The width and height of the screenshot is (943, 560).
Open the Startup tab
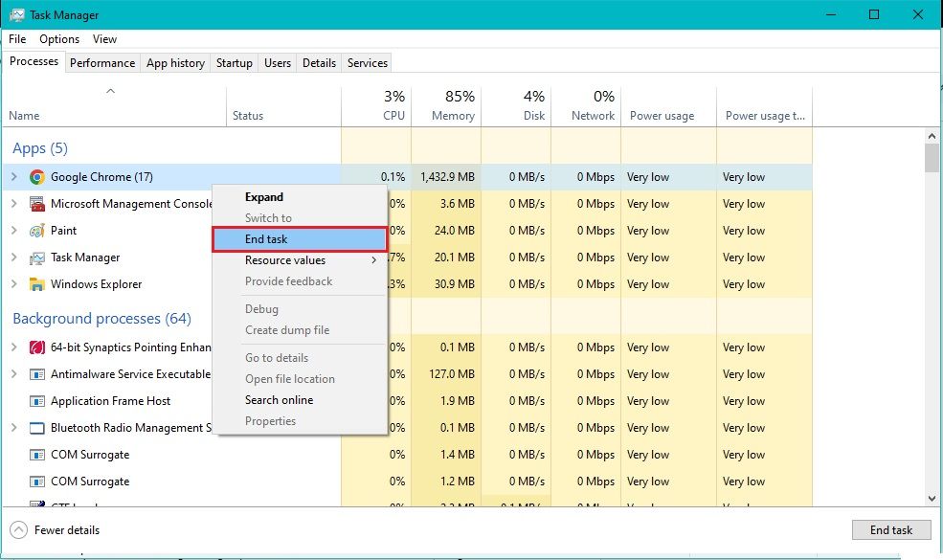pyautogui.click(x=234, y=63)
